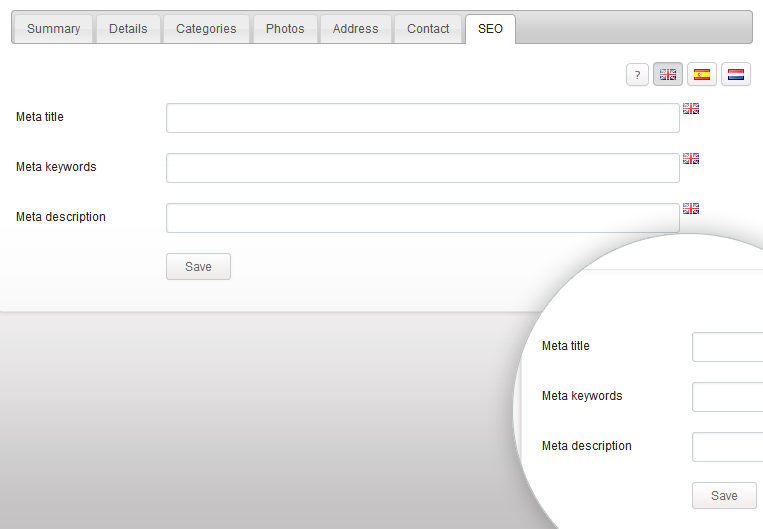The image size is (763, 529).
Task: Click Meta description field in magnified view
Action: pyautogui.click(x=727, y=447)
